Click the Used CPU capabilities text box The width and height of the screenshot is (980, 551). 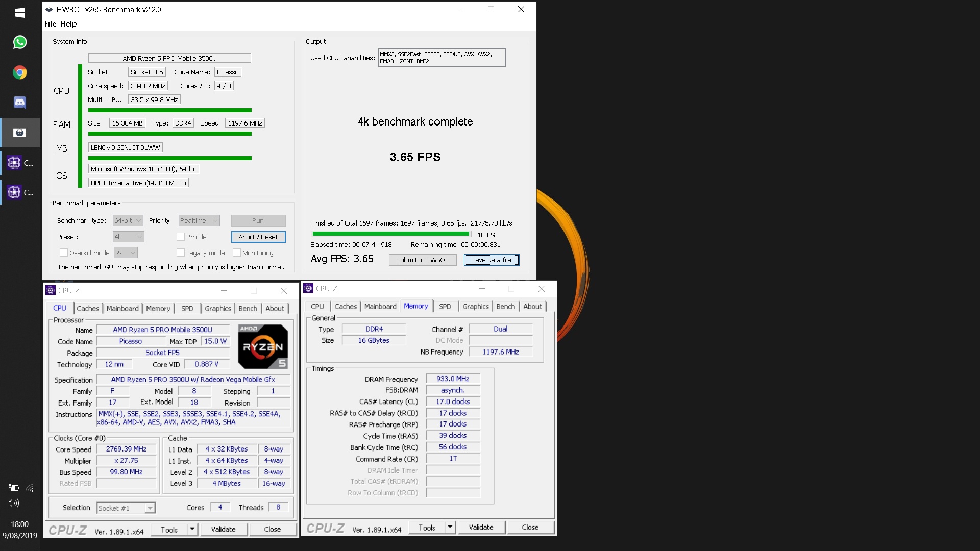tap(442, 58)
